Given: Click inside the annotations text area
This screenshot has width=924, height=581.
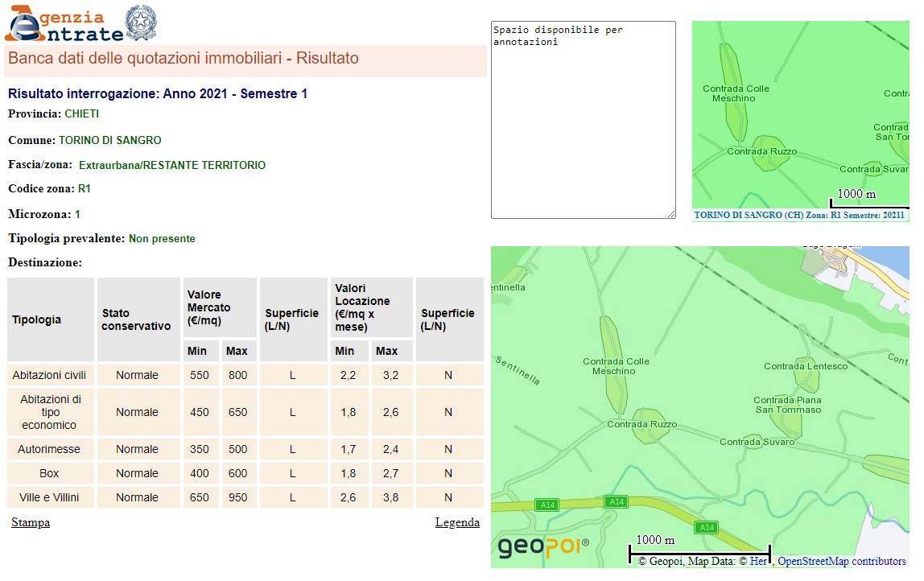Looking at the screenshot, I should 583,121.
